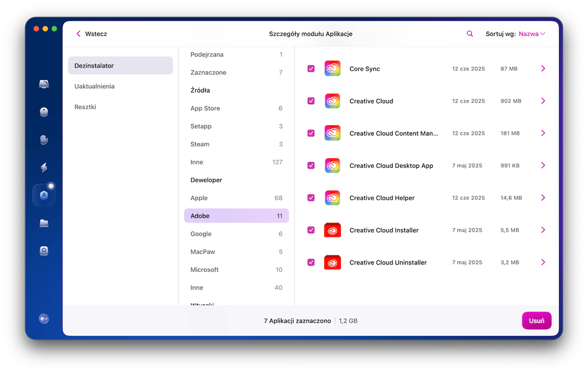Screen dimensions: 588x373
Task: Click the 902 MB size value
Action: point(511,101)
